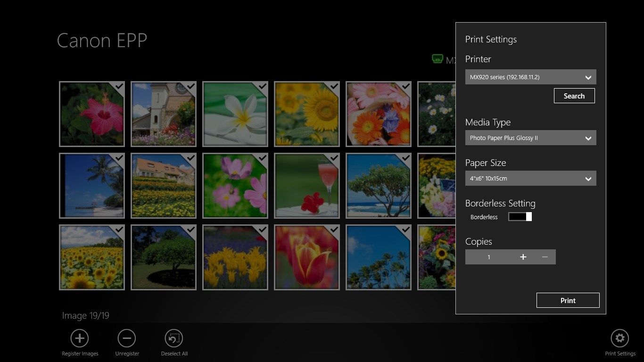Click the Unregister minus icon

pyautogui.click(x=126, y=338)
